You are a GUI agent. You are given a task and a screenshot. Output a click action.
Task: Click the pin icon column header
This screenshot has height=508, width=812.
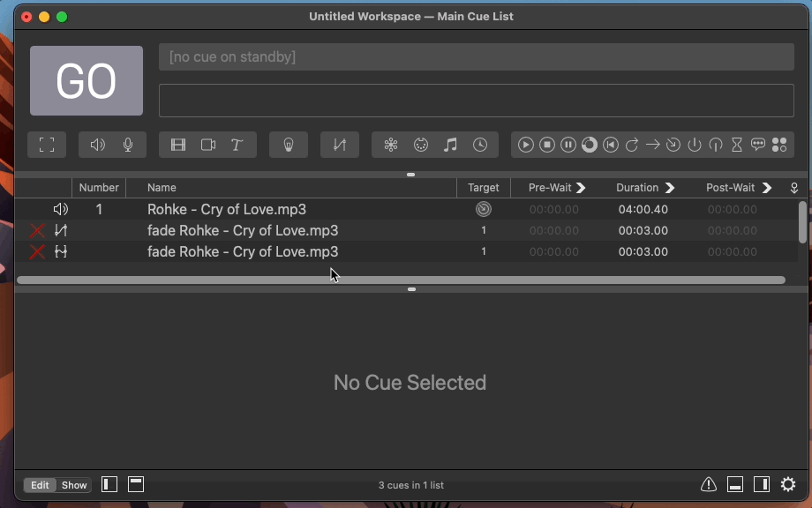click(x=793, y=188)
